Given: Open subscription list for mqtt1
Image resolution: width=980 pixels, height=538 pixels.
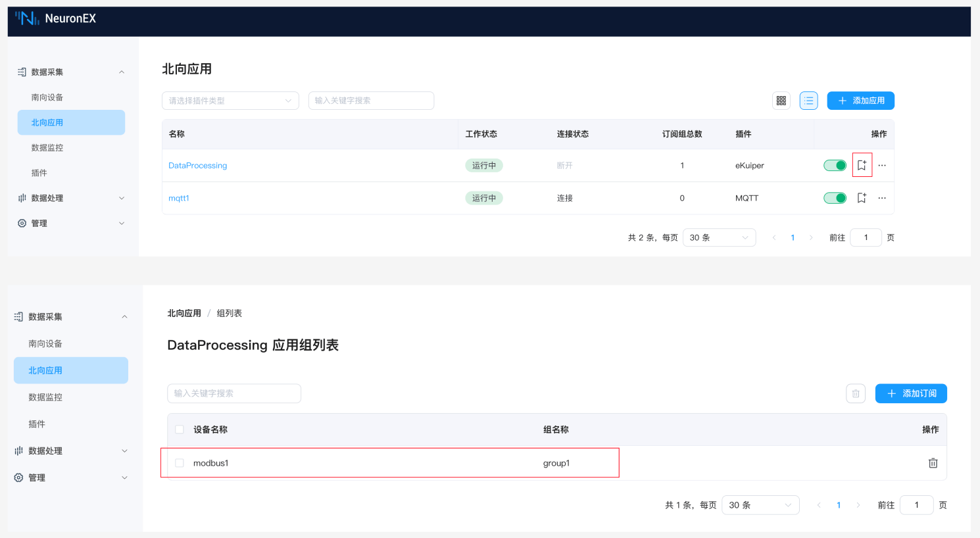Looking at the screenshot, I should point(862,198).
